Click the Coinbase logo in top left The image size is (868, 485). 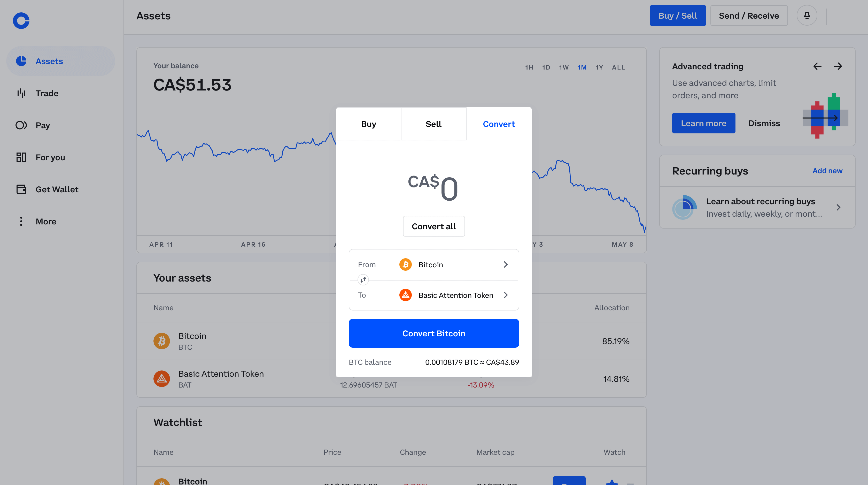21,21
